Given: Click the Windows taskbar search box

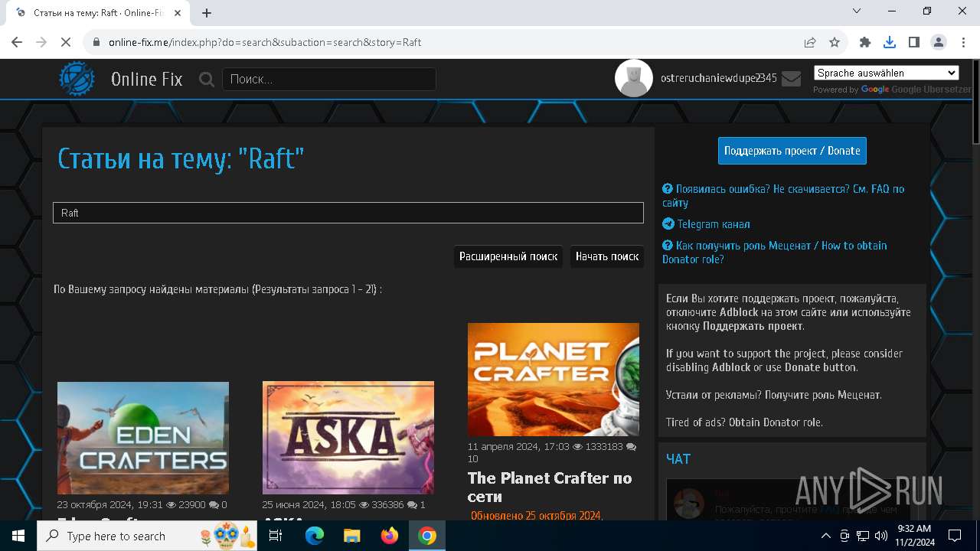Looking at the screenshot, I should pos(147,536).
